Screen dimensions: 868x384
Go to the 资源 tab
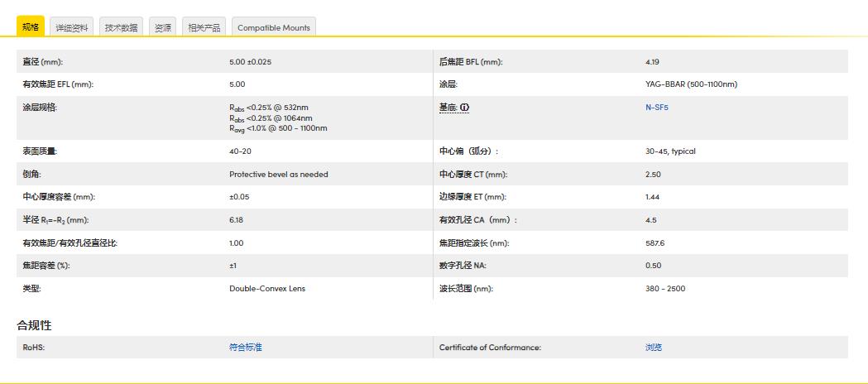(163, 27)
